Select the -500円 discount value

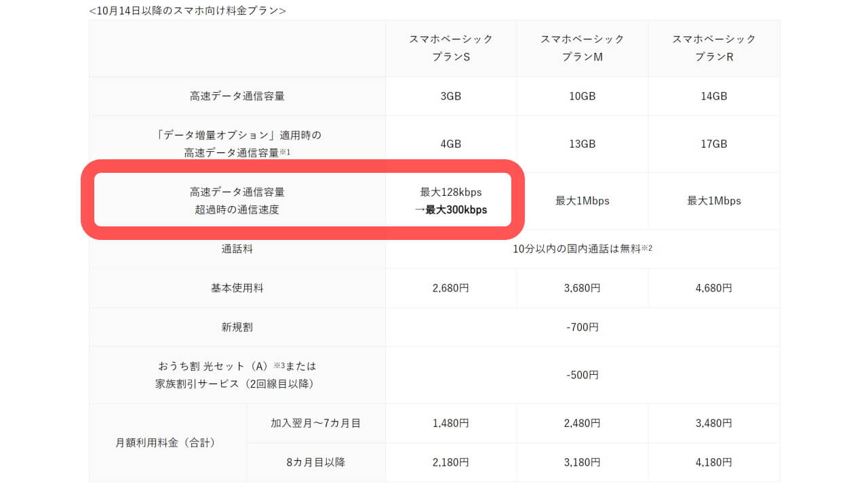(x=582, y=375)
